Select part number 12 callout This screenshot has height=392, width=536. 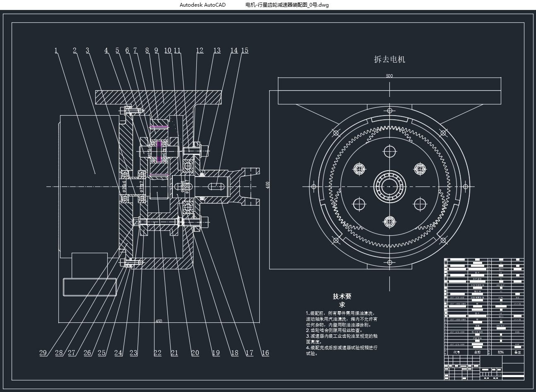click(200, 51)
